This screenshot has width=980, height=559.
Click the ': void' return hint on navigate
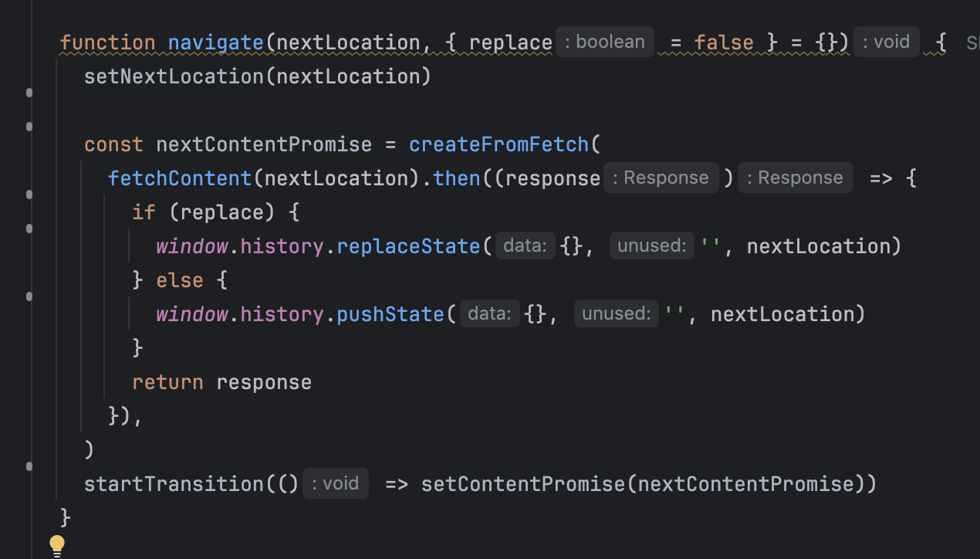tap(887, 42)
